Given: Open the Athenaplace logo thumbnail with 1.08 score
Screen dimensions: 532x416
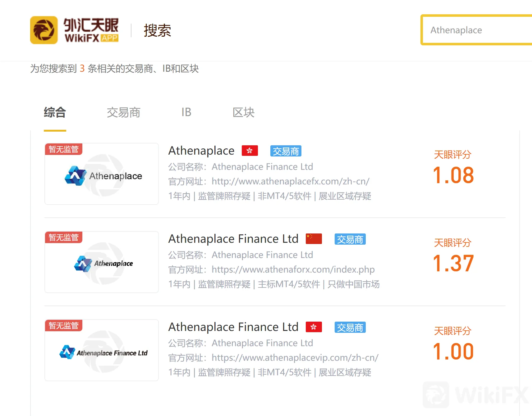Looking at the screenshot, I should pyautogui.click(x=102, y=174).
